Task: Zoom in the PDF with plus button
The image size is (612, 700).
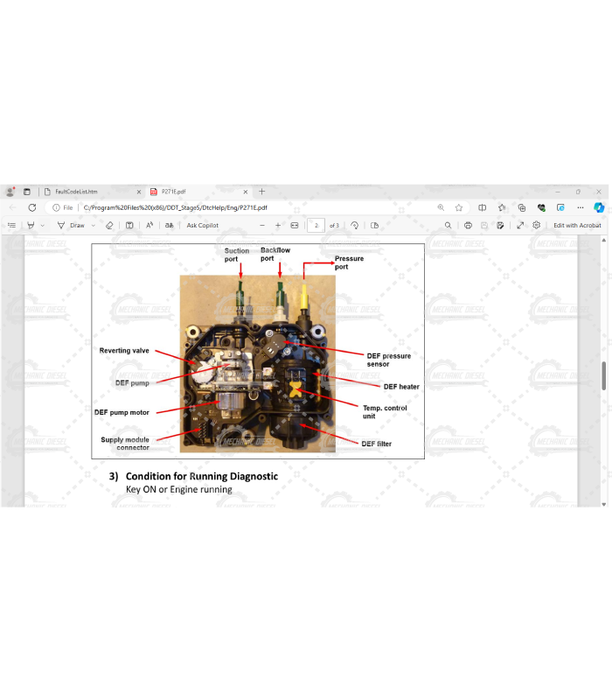Action: click(277, 225)
